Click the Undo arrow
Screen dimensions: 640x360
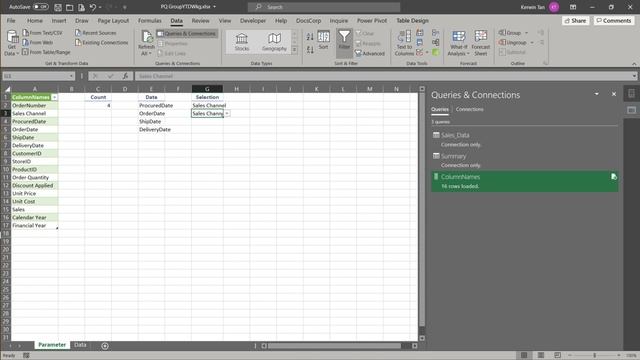(93, 7)
